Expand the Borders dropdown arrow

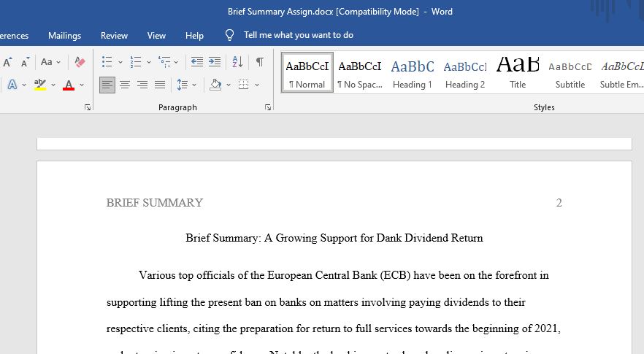coord(257,85)
